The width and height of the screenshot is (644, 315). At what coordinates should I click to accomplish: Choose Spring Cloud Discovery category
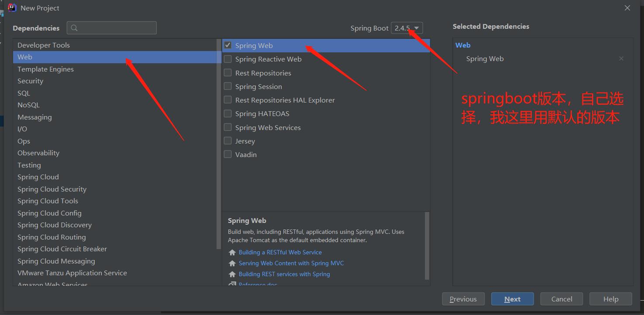tap(116, 225)
